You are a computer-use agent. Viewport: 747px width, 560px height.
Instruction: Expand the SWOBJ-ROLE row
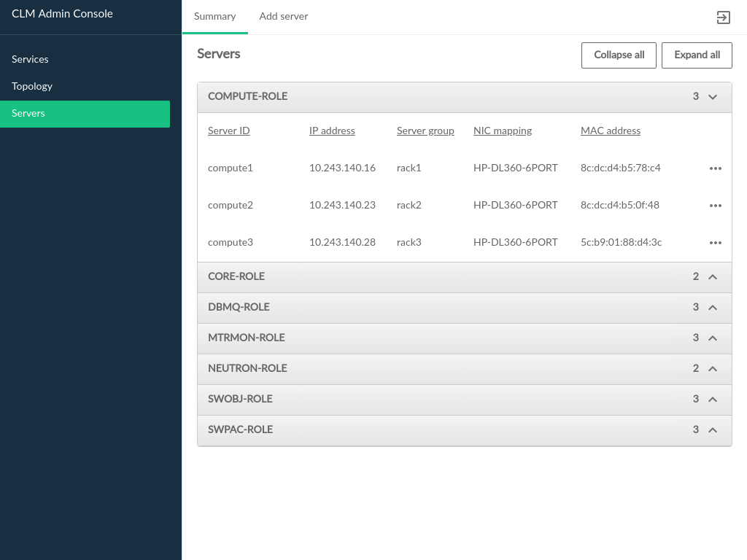pyautogui.click(x=713, y=400)
